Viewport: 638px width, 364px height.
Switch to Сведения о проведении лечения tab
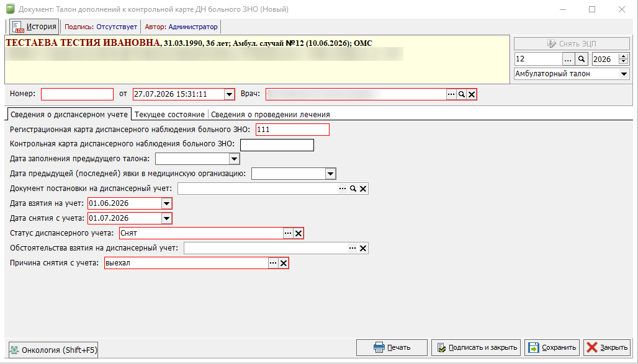pos(270,115)
